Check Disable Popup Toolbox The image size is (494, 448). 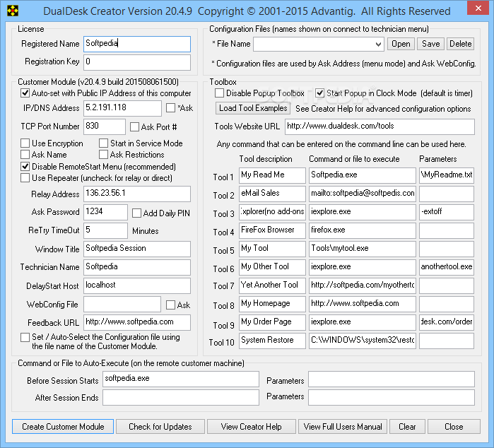tap(219, 93)
